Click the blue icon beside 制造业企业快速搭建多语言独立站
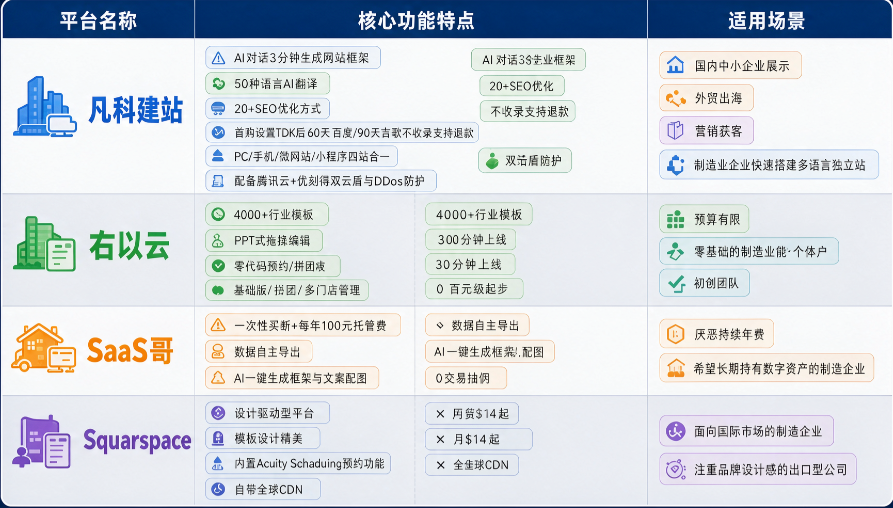 click(x=675, y=165)
